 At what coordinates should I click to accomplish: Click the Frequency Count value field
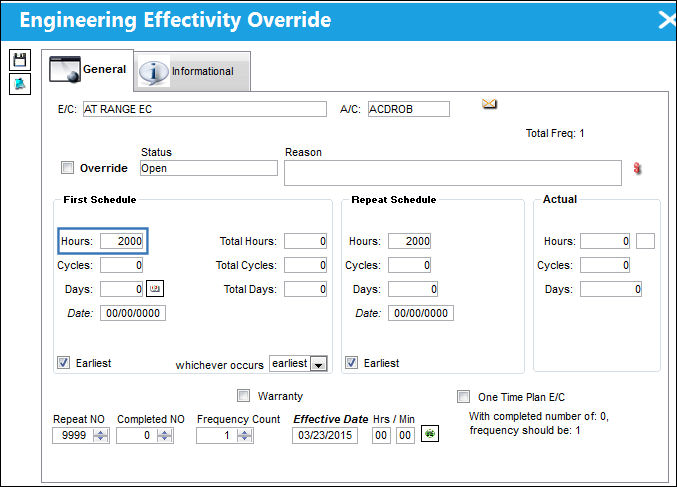(x=216, y=435)
